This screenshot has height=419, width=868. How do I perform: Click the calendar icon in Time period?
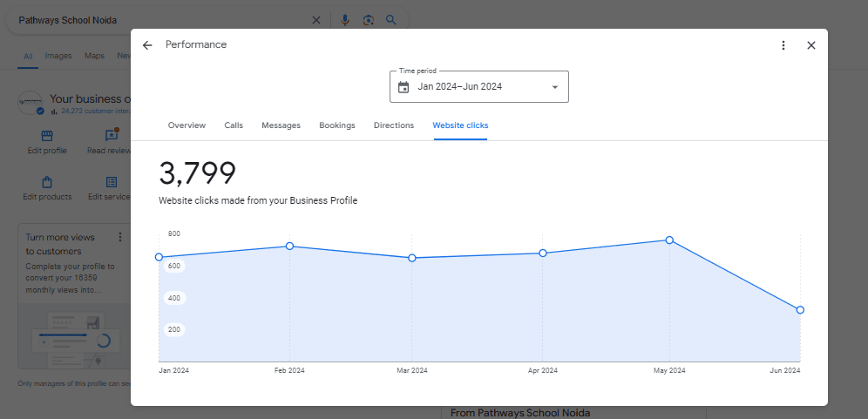403,87
